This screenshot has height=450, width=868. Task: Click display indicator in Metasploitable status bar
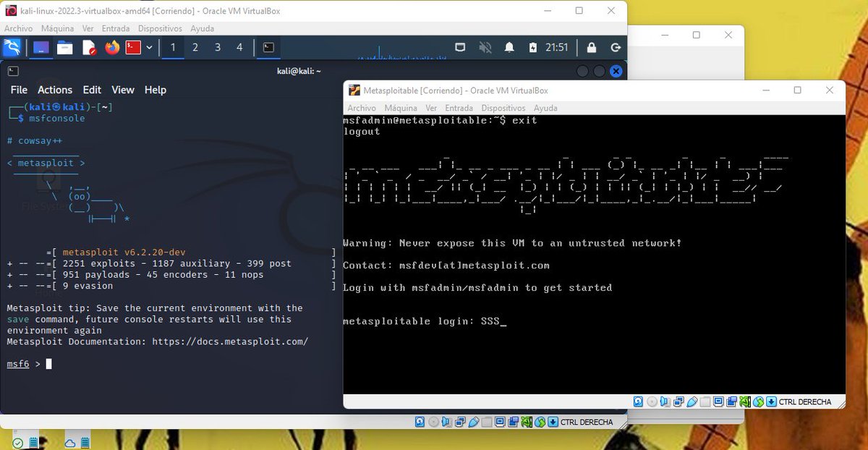pyautogui.click(x=719, y=402)
